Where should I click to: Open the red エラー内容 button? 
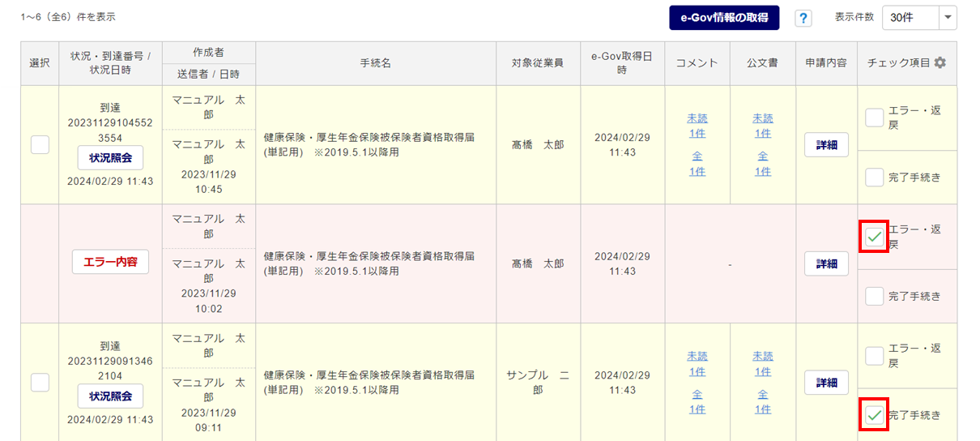coord(110,262)
